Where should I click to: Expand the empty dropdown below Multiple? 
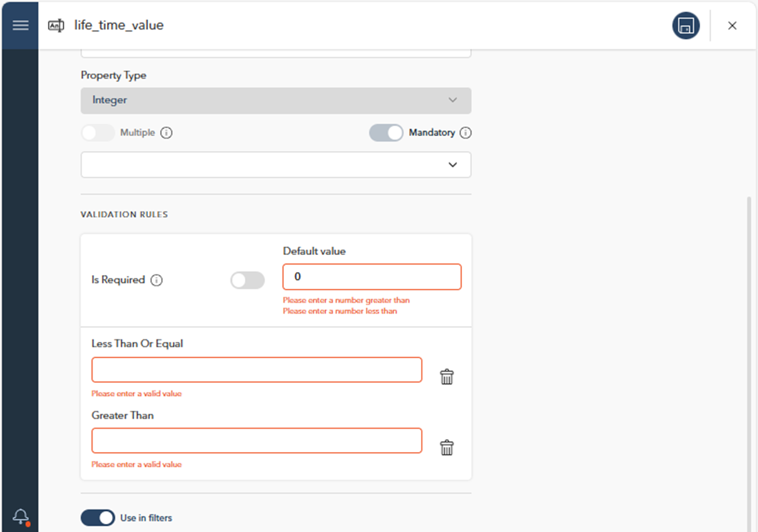pyautogui.click(x=276, y=164)
